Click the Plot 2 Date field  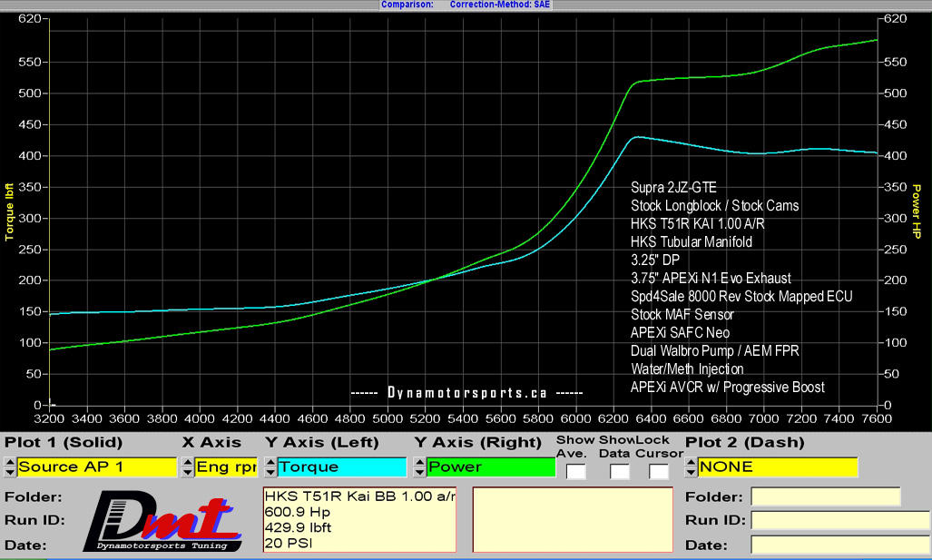[840, 545]
